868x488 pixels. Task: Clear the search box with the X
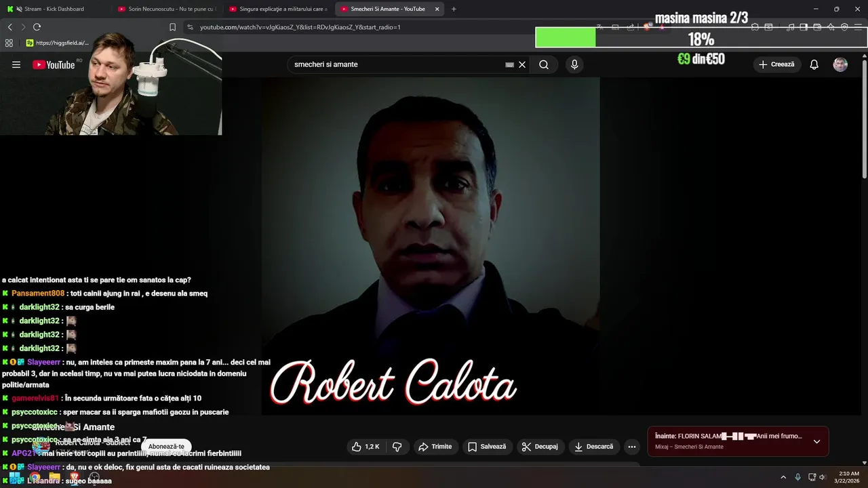pyautogui.click(x=522, y=64)
